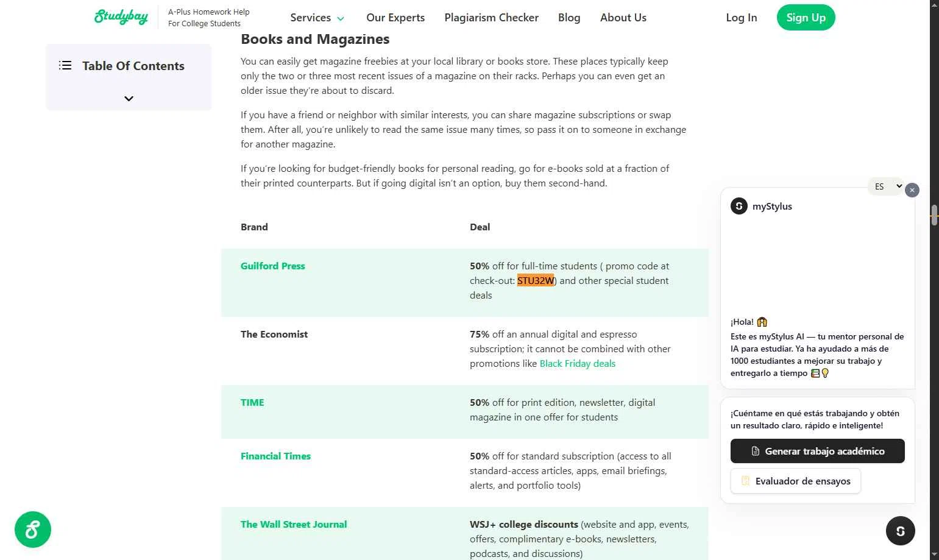Click the WSJ+ college discounts text
939x560 pixels.
524,524
